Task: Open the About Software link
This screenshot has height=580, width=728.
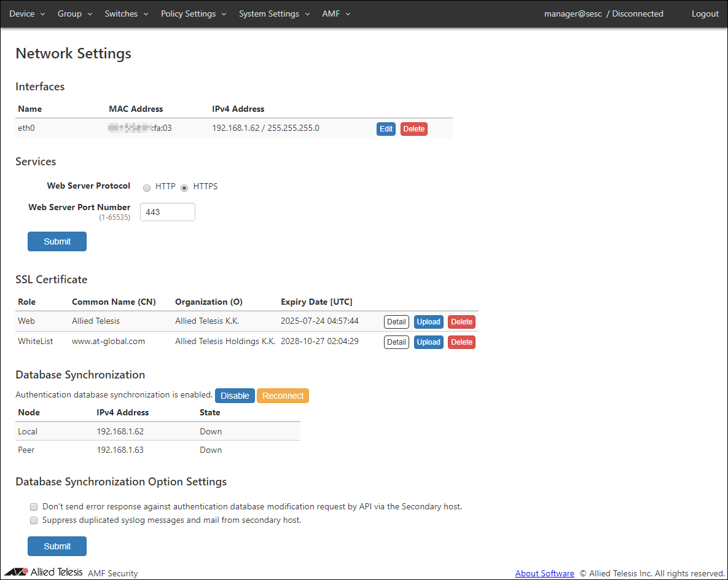Action: click(544, 573)
